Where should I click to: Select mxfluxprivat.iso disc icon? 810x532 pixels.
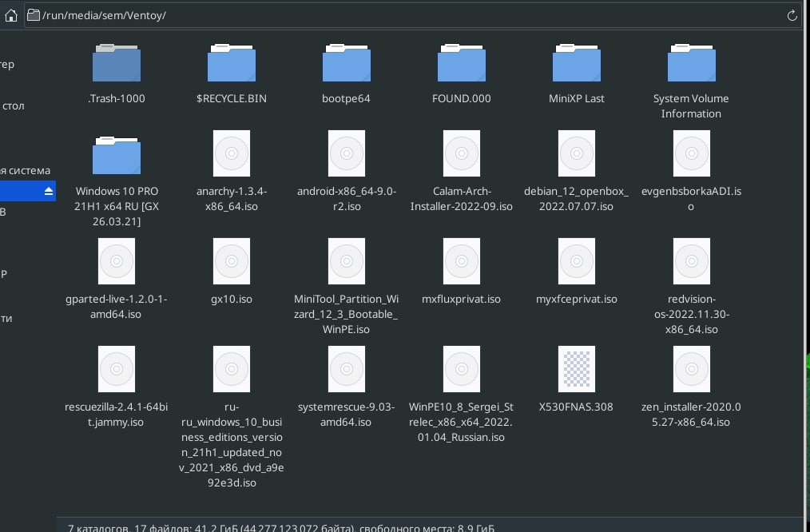462,261
